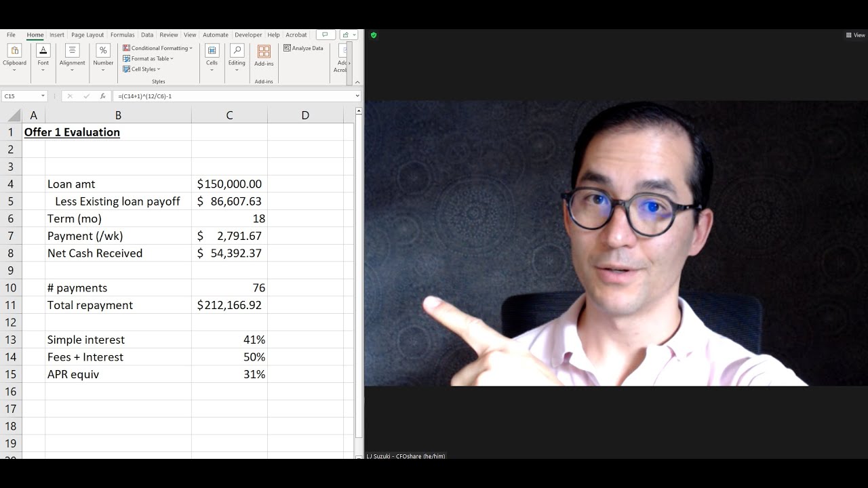Click the Add-ins button

pyautogui.click(x=264, y=56)
